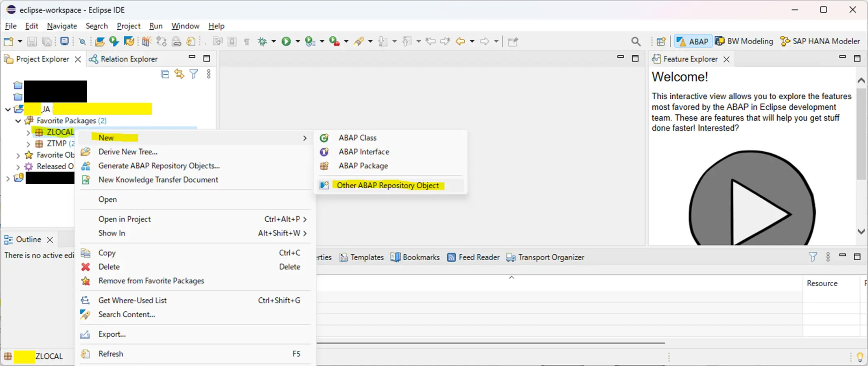Open the Debug dropdown arrow

click(x=273, y=41)
